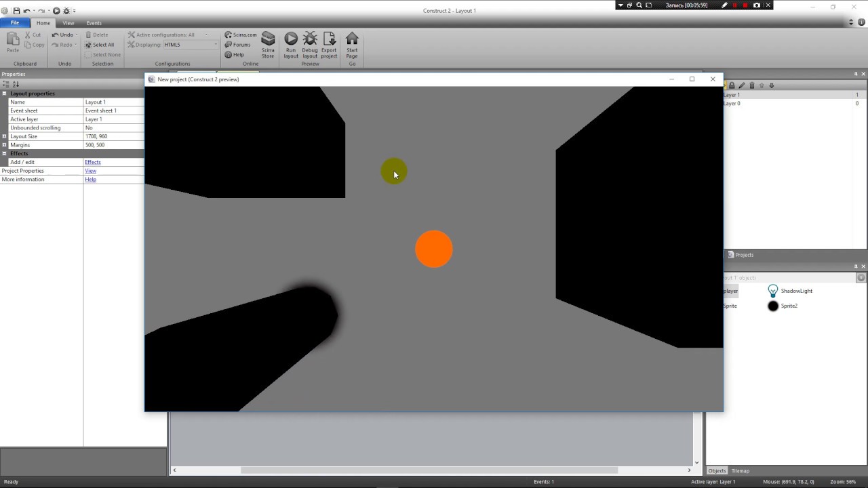The height and width of the screenshot is (488, 868).
Task: Click the redo arrow in quick access toolbar
Action: 41,11
